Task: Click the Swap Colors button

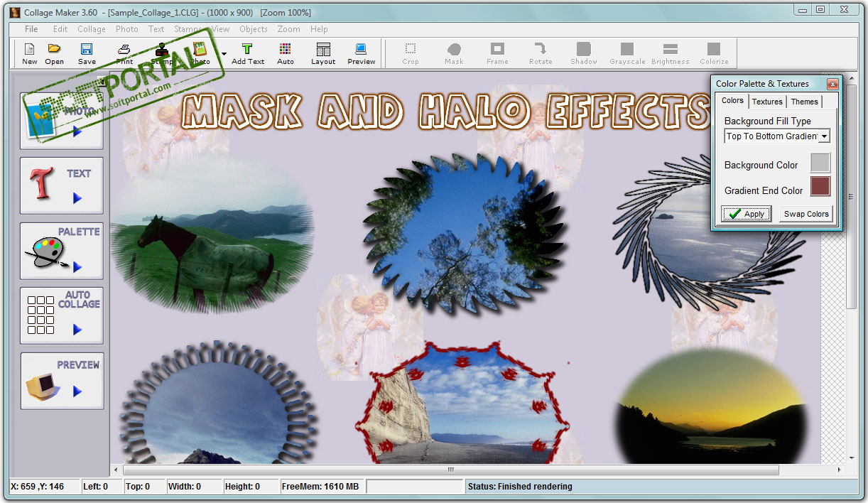Action: click(x=806, y=214)
